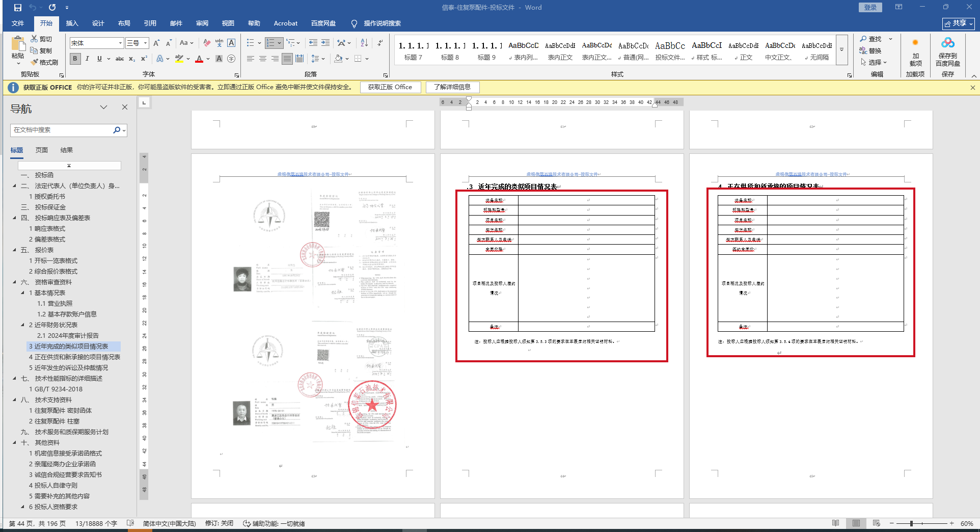The image size is (980, 532).
Task: Switch to the 页面 tab in navigation pane
Action: pos(42,150)
